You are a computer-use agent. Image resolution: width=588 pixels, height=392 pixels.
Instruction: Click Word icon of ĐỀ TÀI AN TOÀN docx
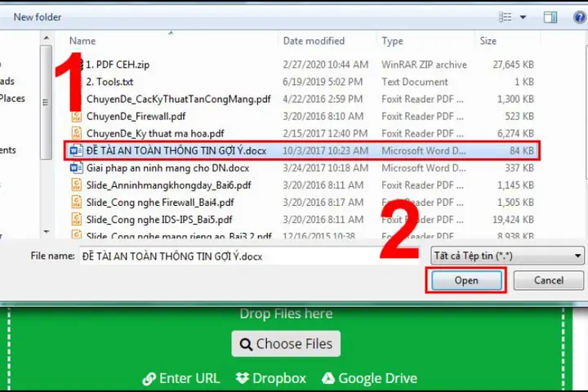coord(76,151)
